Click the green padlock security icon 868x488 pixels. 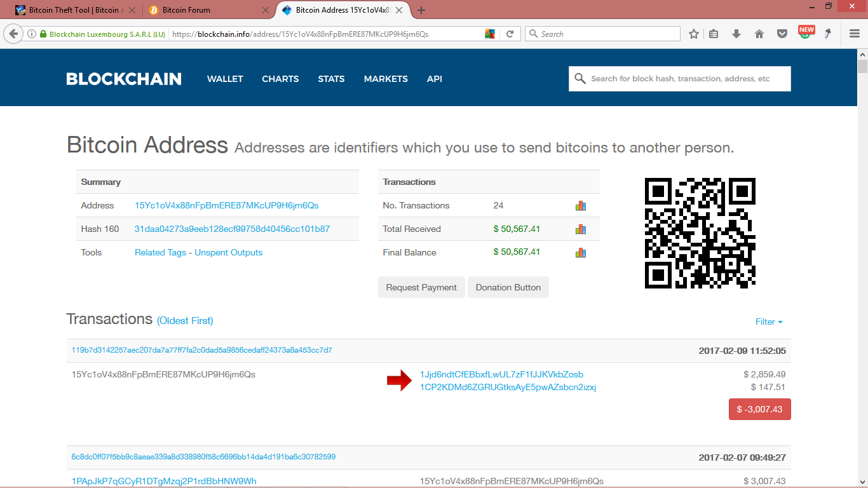click(43, 34)
